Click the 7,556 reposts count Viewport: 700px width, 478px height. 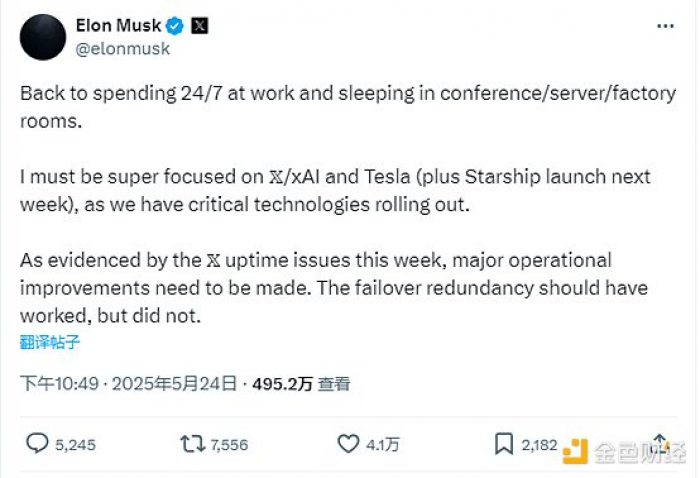coord(229,445)
